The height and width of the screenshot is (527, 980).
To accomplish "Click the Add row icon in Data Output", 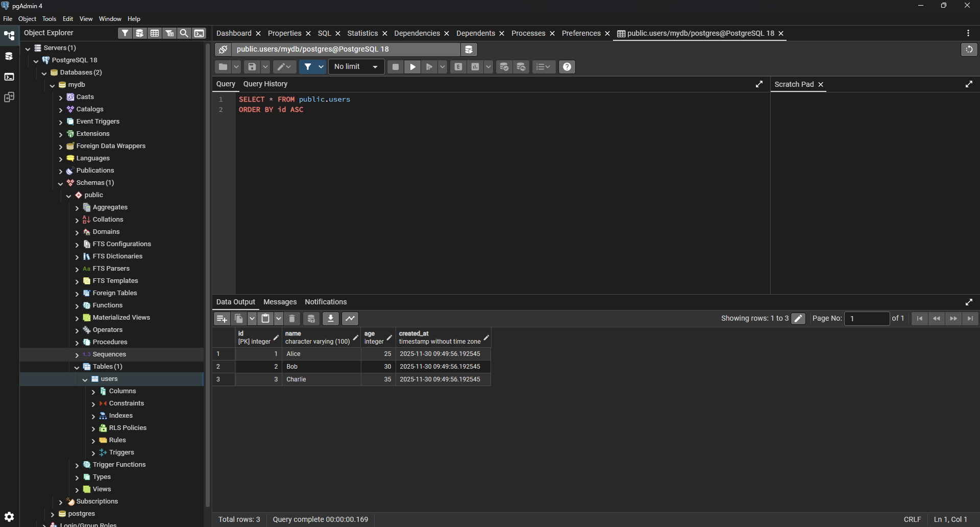I will click(x=222, y=319).
